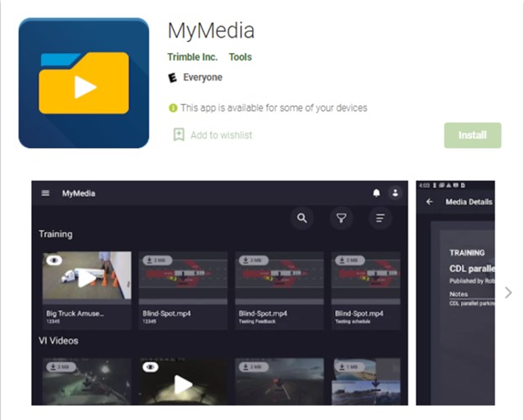This screenshot has width=524, height=420.
Task: Open the Trimble Inc. developer link
Action: click(x=192, y=57)
